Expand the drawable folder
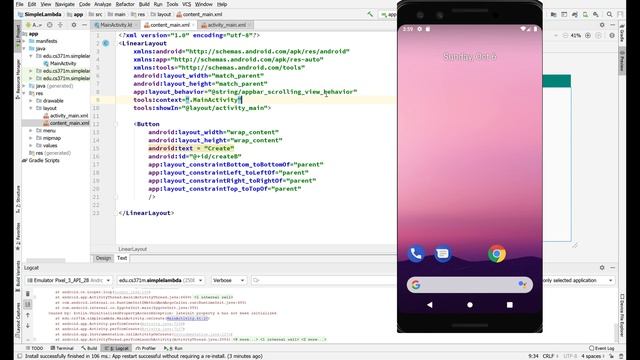The image size is (640, 360). [x=31, y=101]
